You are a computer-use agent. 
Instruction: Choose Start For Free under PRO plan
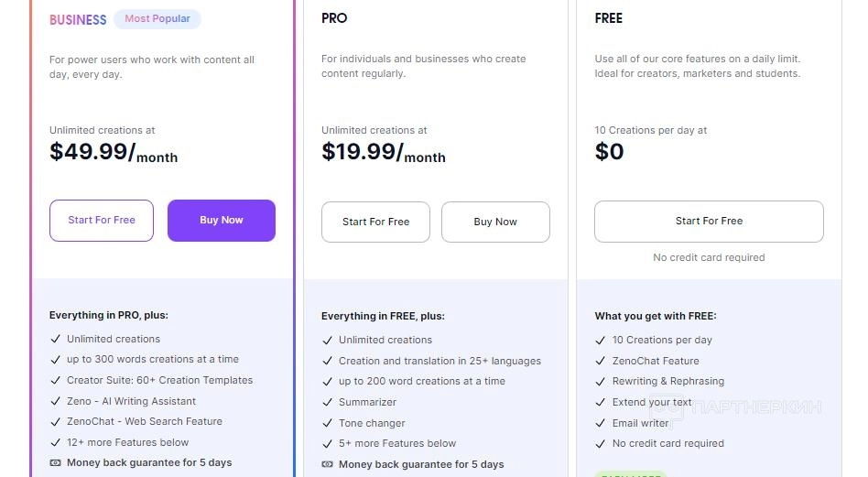point(375,222)
